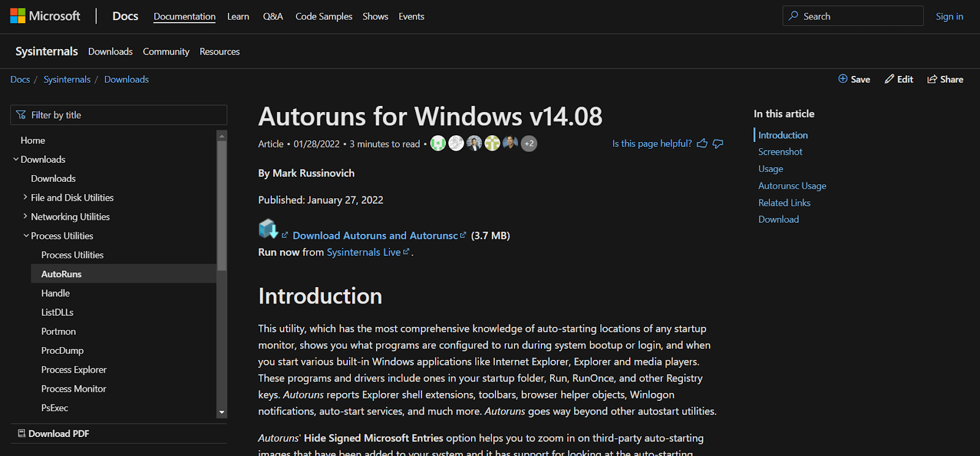
Task: Open the Q&A menu item
Action: tap(273, 17)
